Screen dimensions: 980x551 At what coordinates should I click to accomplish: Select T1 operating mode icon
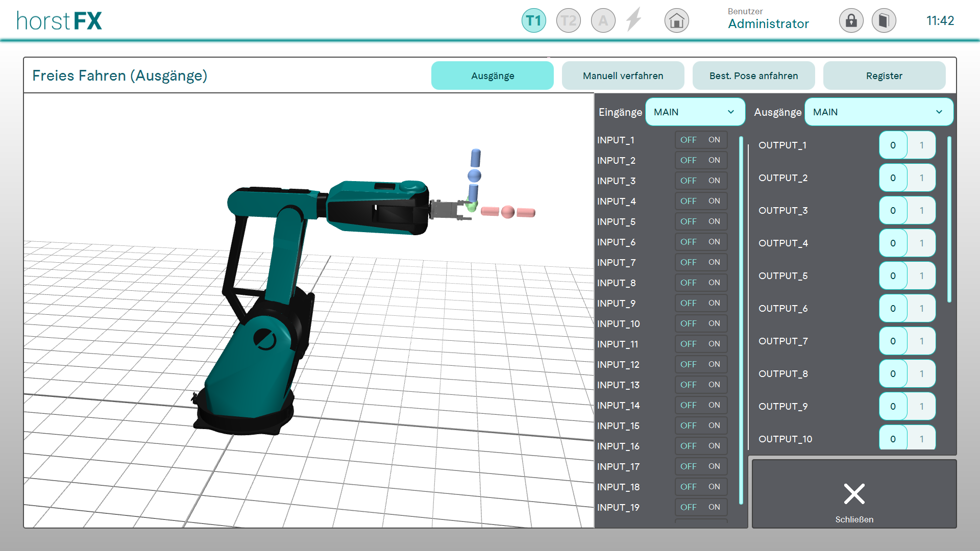pos(533,21)
